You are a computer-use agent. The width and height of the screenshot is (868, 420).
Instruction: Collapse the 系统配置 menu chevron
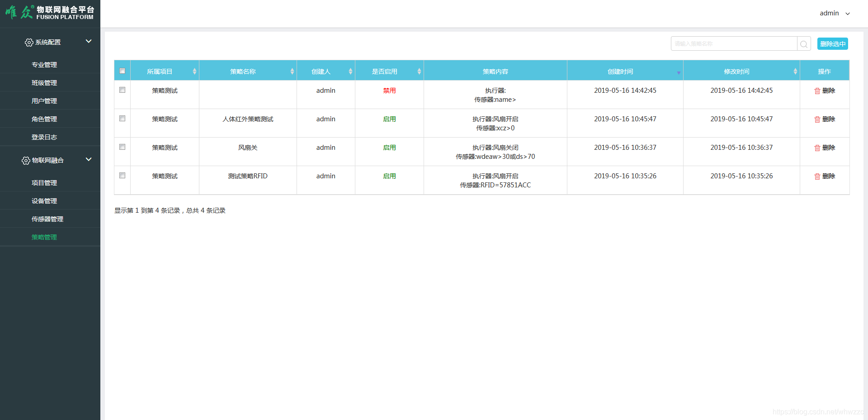pyautogui.click(x=89, y=41)
